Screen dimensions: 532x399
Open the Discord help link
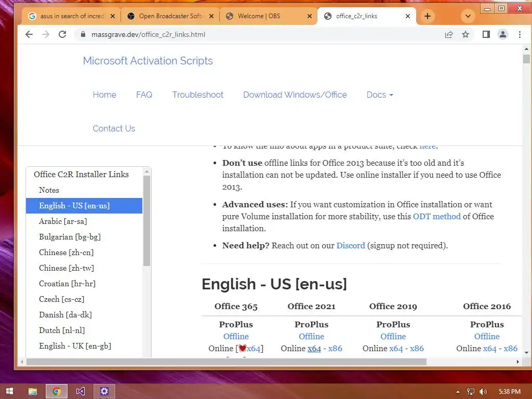point(351,246)
